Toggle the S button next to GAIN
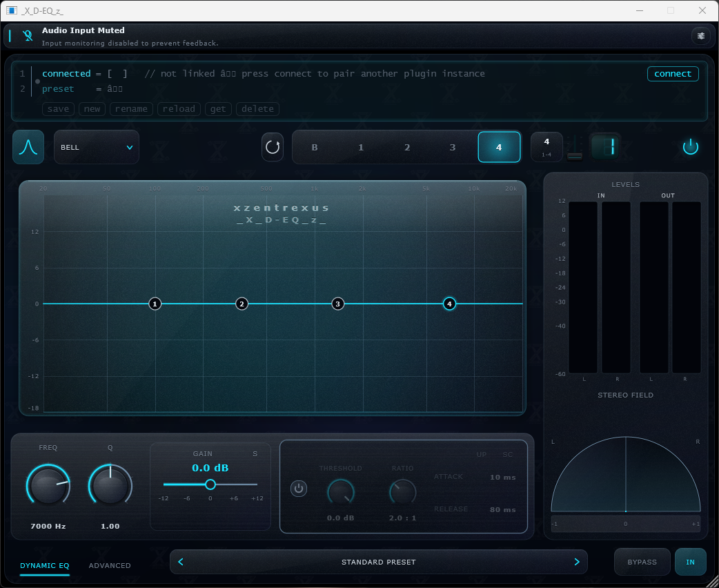The height and width of the screenshot is (588, 719). pyautogui.click(x=255, y=454)
